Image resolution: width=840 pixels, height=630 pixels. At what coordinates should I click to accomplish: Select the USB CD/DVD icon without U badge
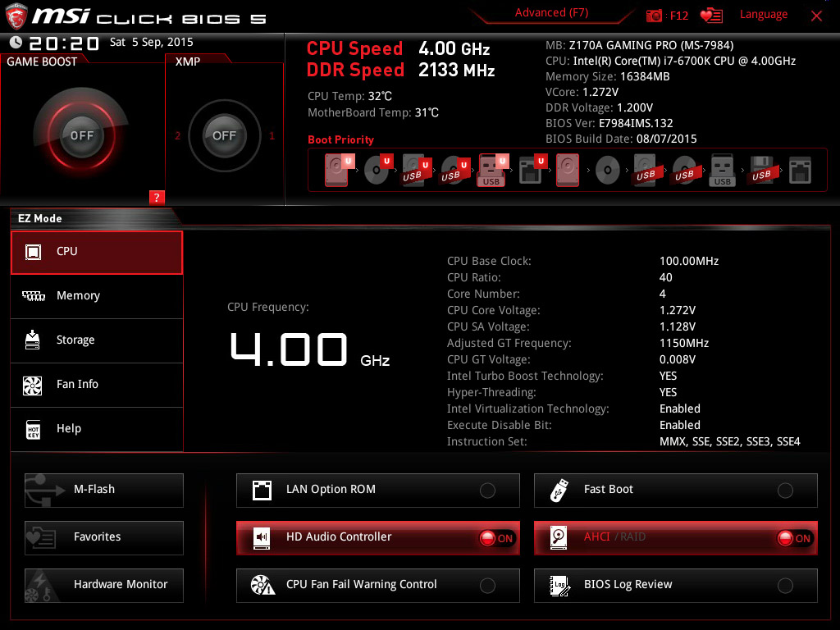click(684, 171)
